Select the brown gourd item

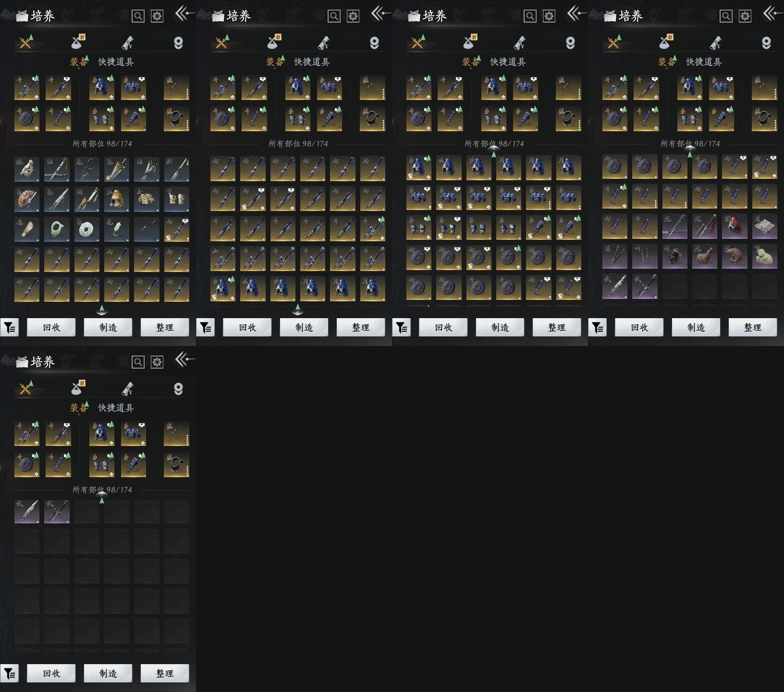704,256
